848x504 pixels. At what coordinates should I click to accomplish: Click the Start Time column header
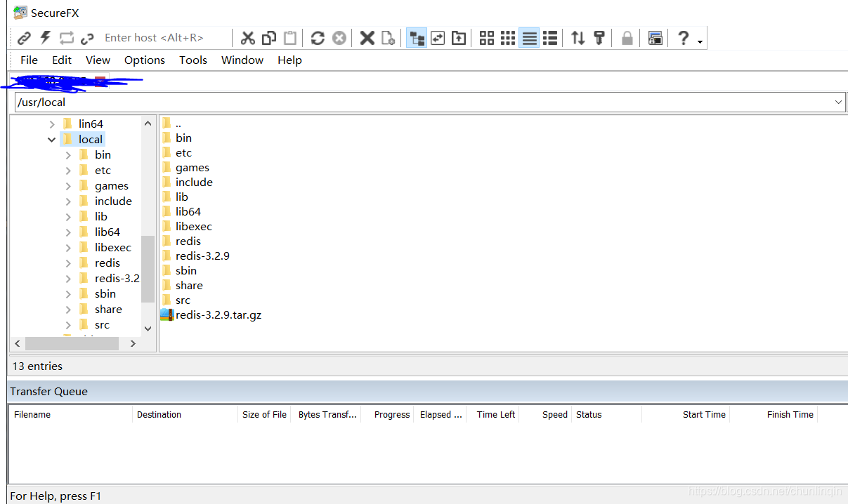tap(686, 415)
